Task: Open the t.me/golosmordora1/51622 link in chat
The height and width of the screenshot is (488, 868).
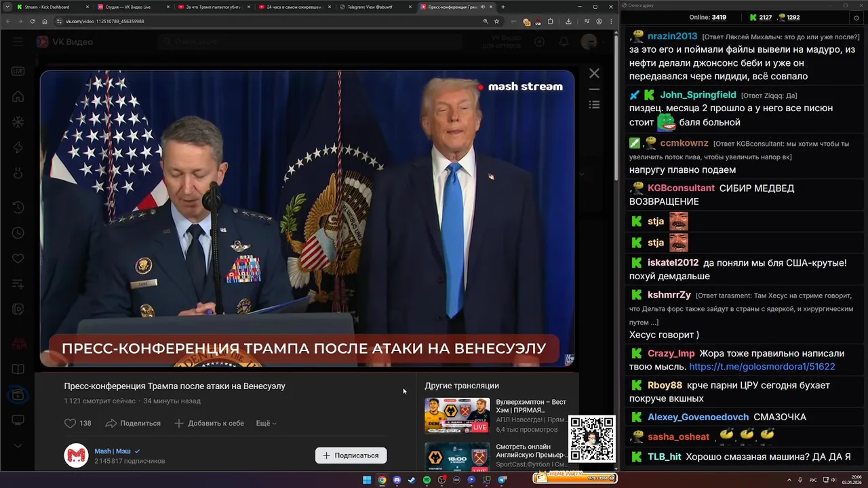Action: (762, 367)
